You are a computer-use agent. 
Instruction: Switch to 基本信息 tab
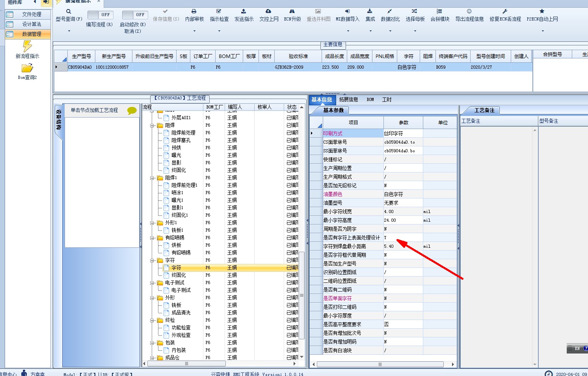pyautogui.click(x=322, y=100)
